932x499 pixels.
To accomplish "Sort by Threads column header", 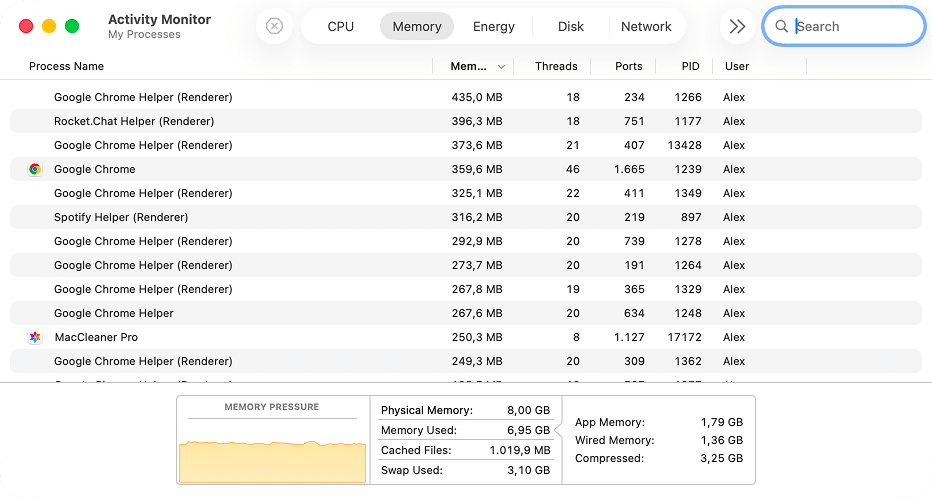I will tap(556, 67).
